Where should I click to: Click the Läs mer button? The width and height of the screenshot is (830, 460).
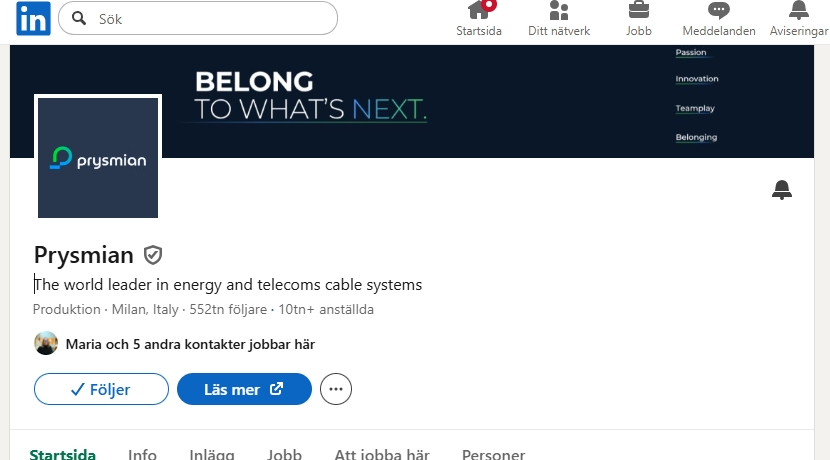point(244,389)
